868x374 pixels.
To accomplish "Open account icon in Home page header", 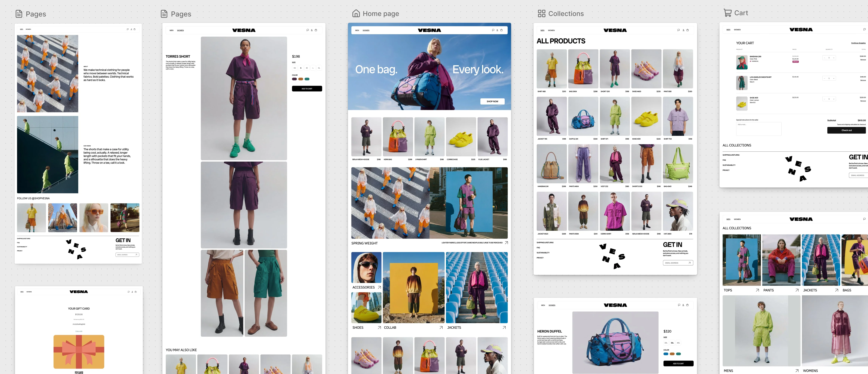I will [497, 30].
